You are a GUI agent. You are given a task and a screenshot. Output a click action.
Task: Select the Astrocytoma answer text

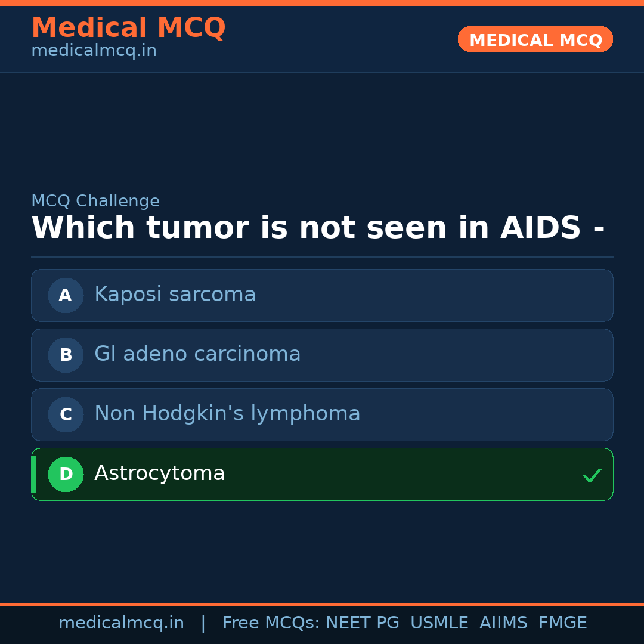pos(160,473)
